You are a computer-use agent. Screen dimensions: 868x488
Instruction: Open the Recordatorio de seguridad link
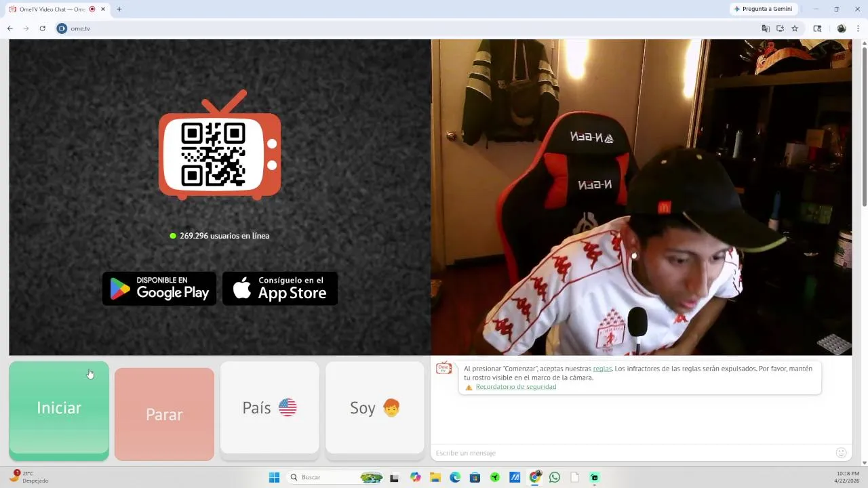[x=516, y=387]
